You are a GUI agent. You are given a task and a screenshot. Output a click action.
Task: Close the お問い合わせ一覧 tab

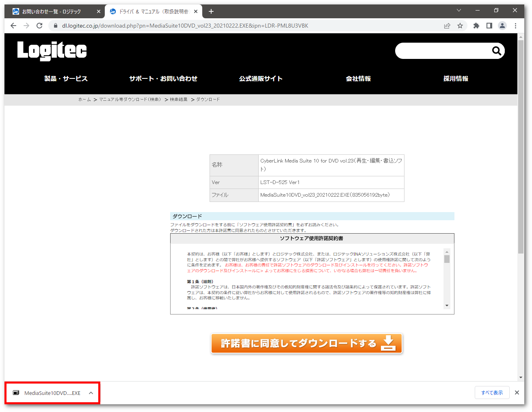(x=99, y=11)
